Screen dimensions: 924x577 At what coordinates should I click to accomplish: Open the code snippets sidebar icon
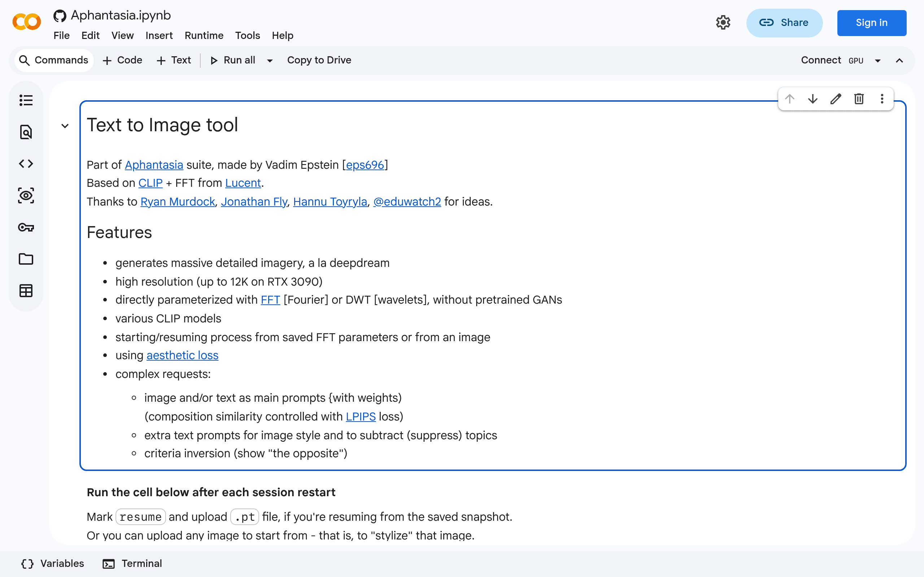[x=26, y=164]
